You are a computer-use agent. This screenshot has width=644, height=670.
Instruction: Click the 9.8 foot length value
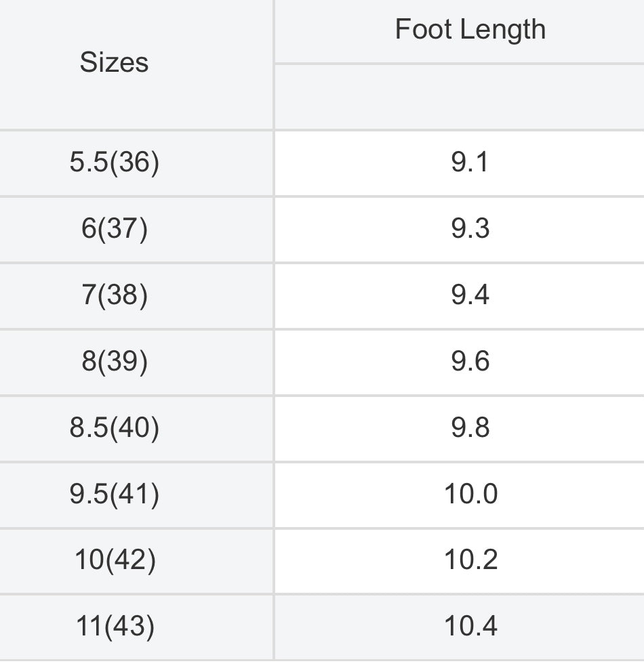click(x=470, y=427)
